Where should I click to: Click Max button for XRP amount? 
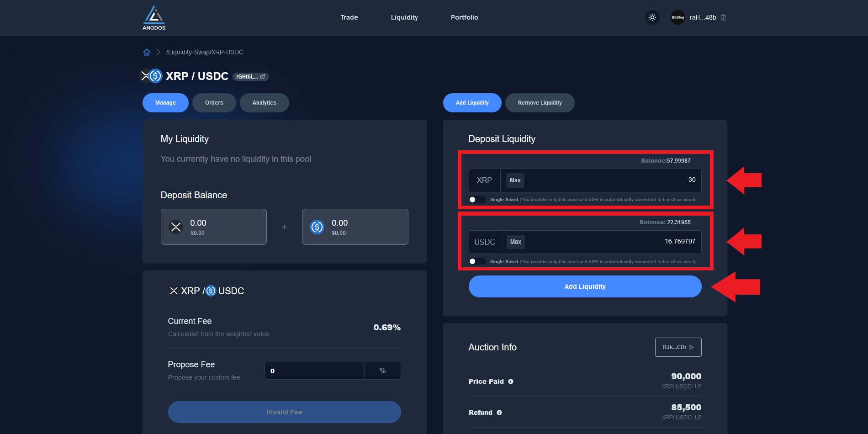point(515,180)
